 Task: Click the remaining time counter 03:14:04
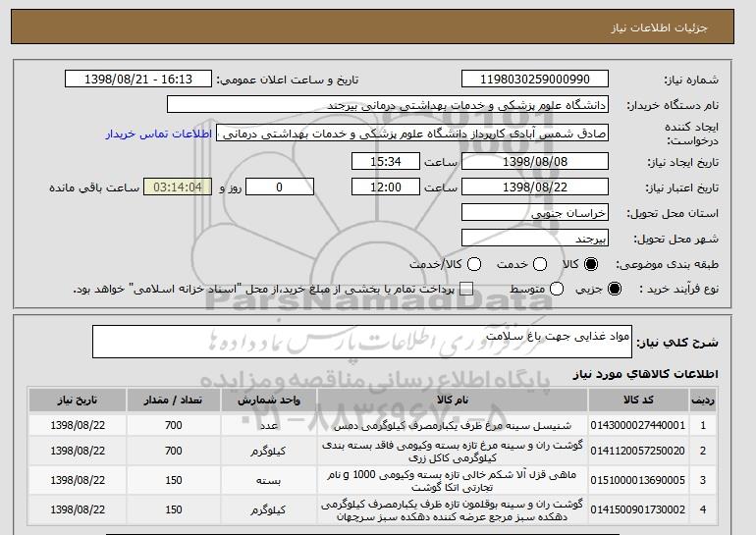point(178,187)
